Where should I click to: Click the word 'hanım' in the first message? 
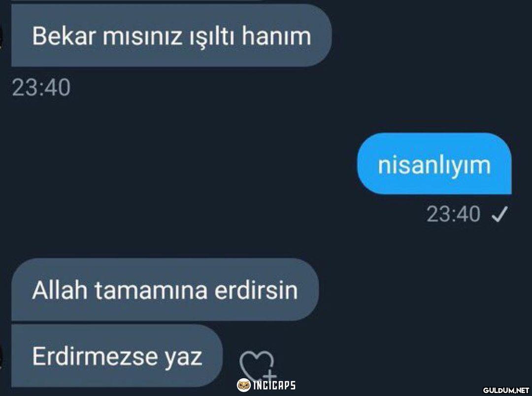[x=276, y=36]
